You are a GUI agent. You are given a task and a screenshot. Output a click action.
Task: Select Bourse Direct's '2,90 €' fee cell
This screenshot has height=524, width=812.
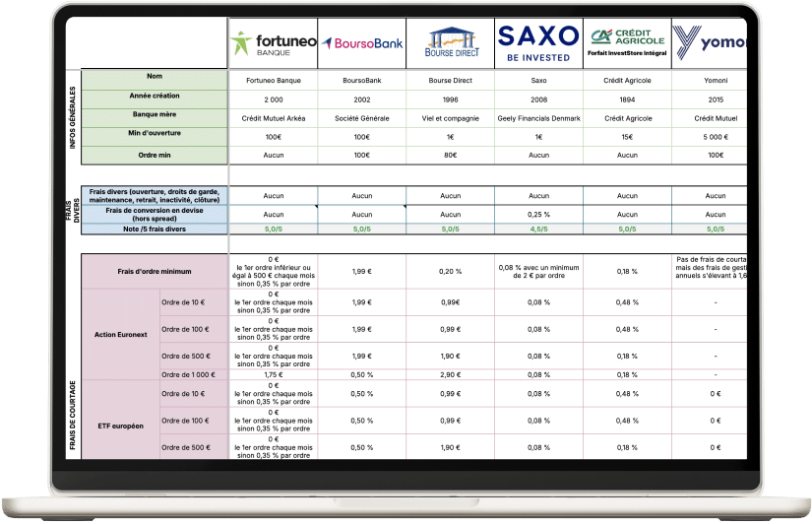point(451,374)
